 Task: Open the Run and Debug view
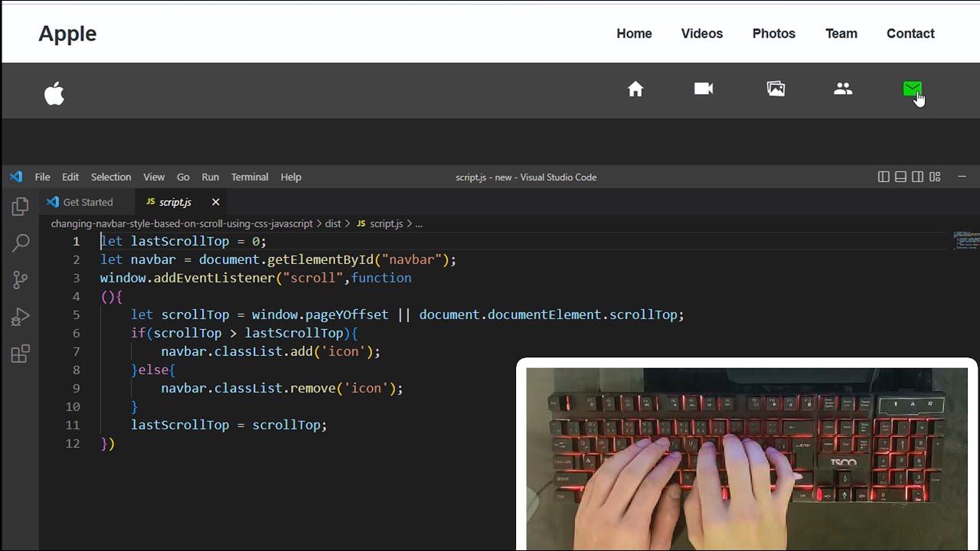[x=20, y=317]
